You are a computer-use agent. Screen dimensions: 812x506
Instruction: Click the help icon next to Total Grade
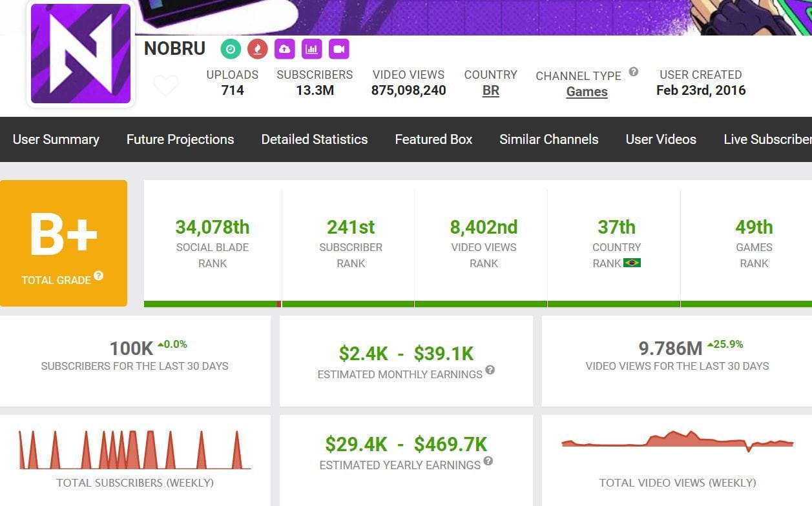(x=99, y=276)
